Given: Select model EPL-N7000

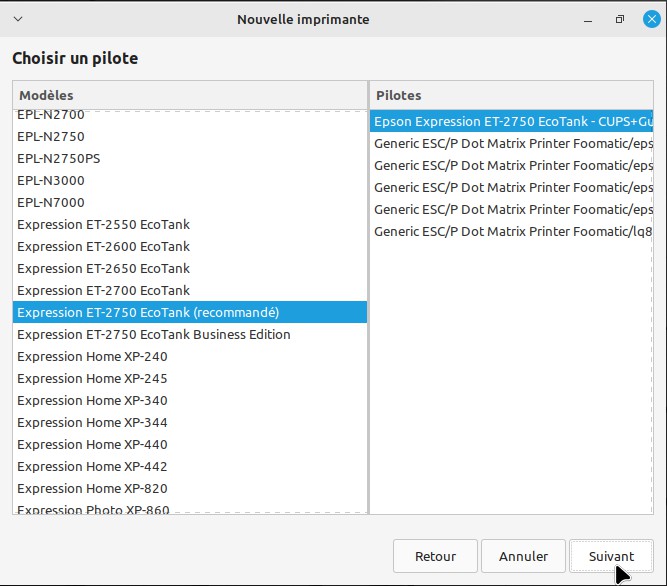Looking at the screenshot, I should click(x=190, y=202).
